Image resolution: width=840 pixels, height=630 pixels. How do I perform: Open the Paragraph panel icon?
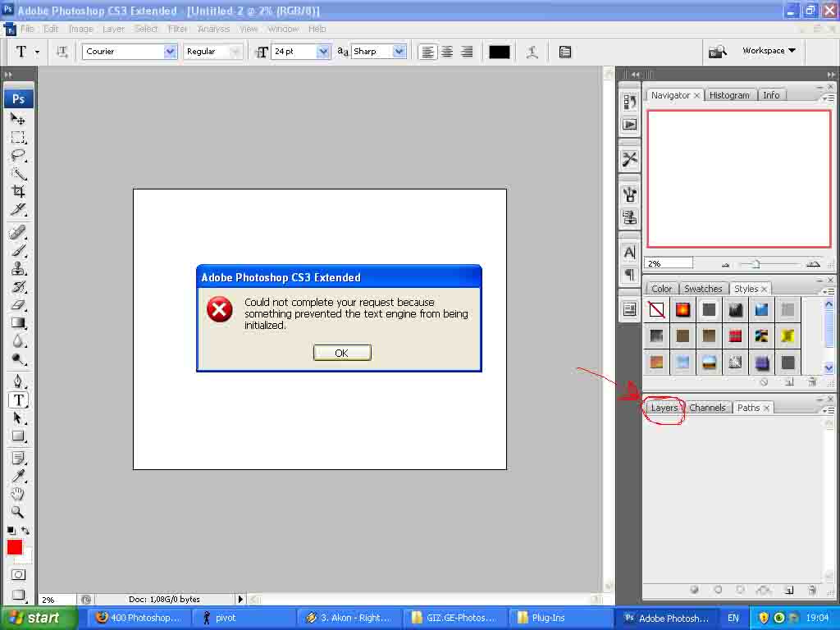tap(629, 275)
